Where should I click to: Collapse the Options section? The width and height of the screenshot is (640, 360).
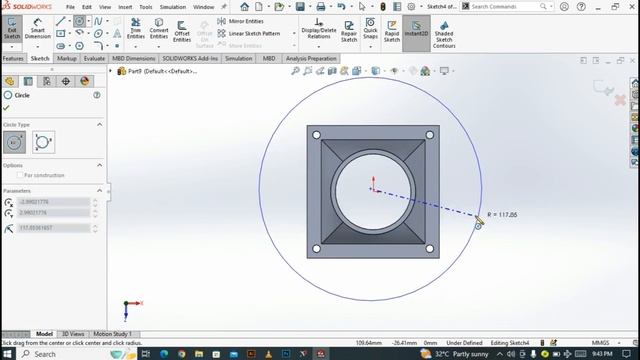pos(100,165)
